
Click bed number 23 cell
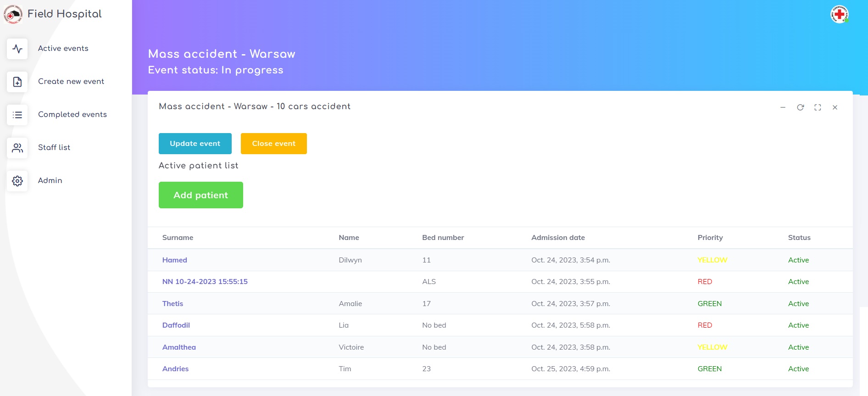pos(426,369)
